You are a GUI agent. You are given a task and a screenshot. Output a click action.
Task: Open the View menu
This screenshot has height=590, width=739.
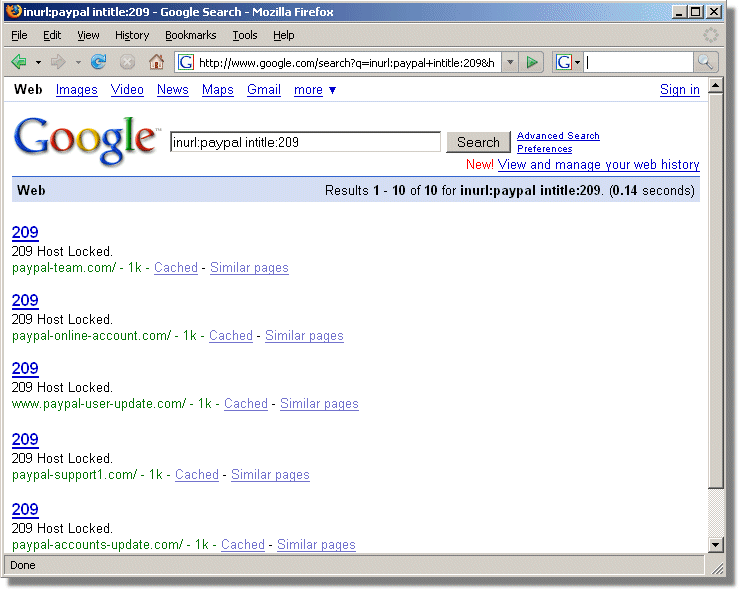pyautogui.click(x=88, y=35)
